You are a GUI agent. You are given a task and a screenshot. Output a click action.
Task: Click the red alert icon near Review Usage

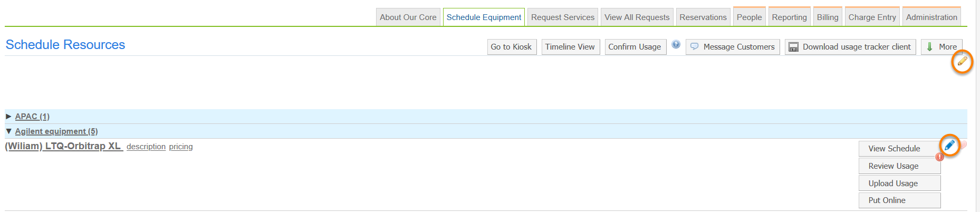coord(939,157)
